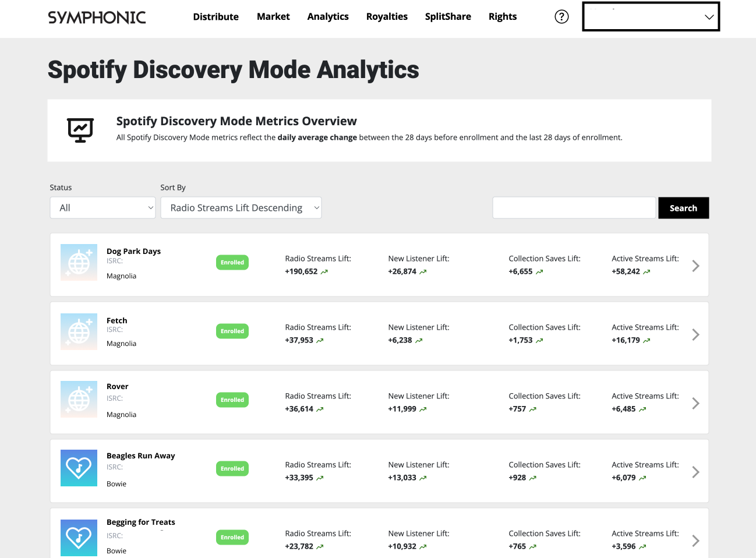Expand Fetch row chevron
Viewport: 756px width, 558px height.
tap(695, 334)
